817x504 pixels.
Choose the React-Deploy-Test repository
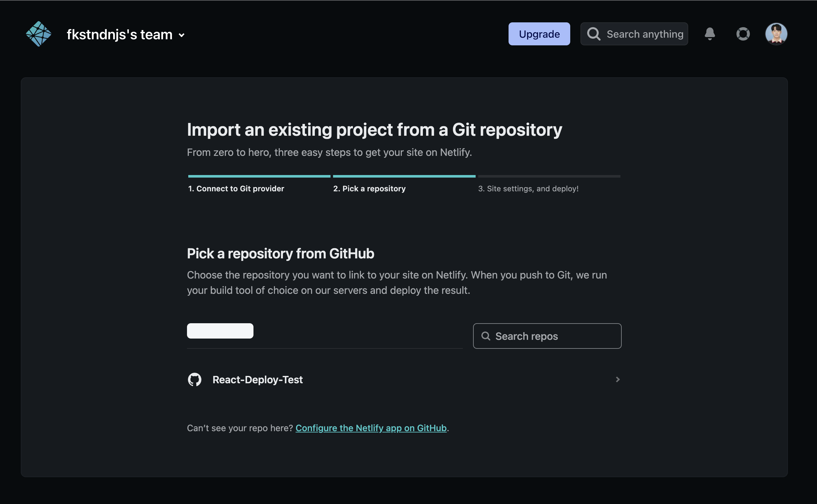pos(258,380)
